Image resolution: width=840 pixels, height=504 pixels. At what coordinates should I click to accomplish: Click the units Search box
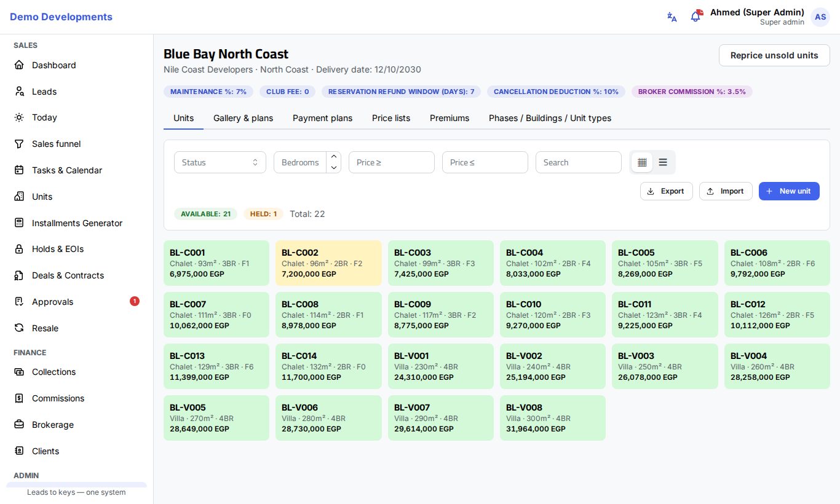pos(579,162)
